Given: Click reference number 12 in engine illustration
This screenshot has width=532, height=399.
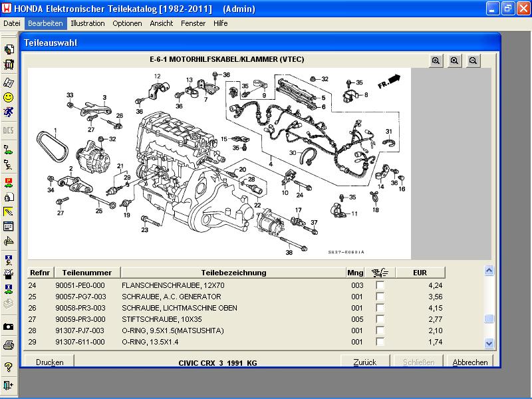Looking at the screenshot, I should (157, 76).
